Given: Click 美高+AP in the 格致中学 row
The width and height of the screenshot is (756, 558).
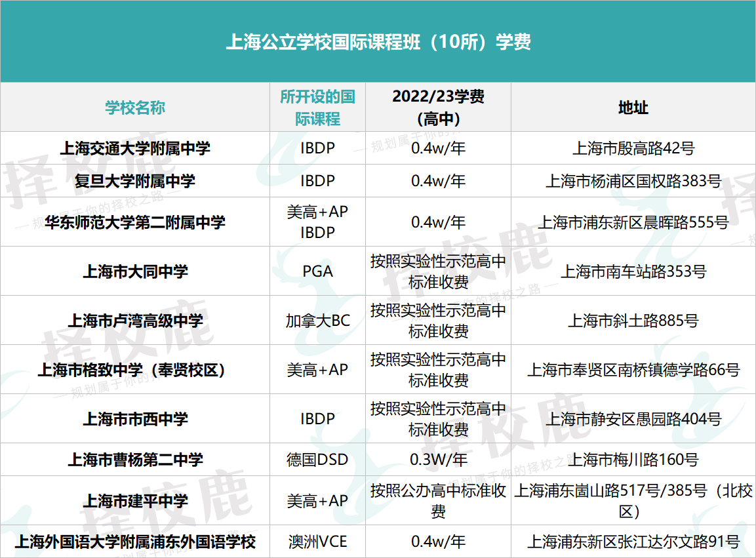Looking at the screenshot, I should [317, 369].
